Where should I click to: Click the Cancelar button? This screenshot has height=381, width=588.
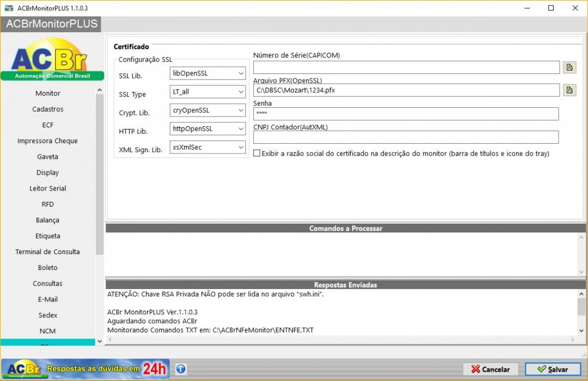491,370
